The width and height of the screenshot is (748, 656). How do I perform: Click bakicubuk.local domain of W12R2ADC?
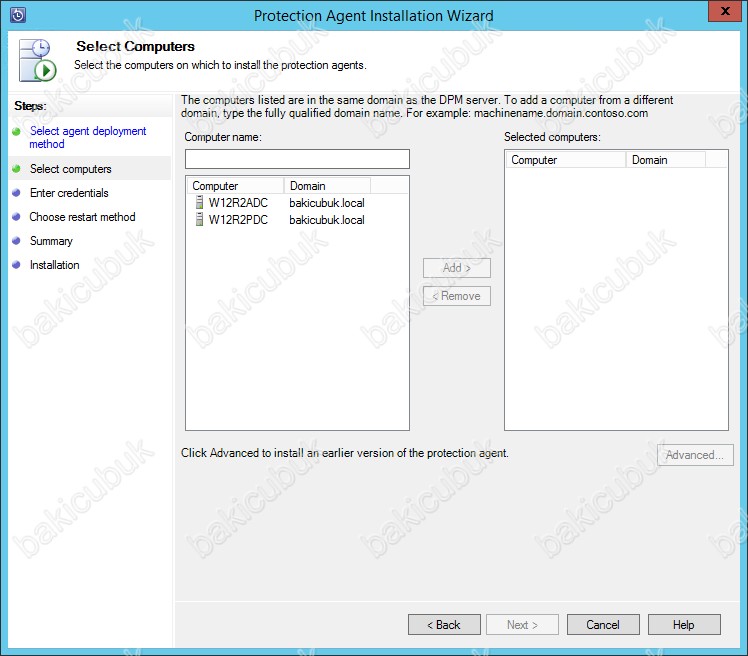point(327,203)
